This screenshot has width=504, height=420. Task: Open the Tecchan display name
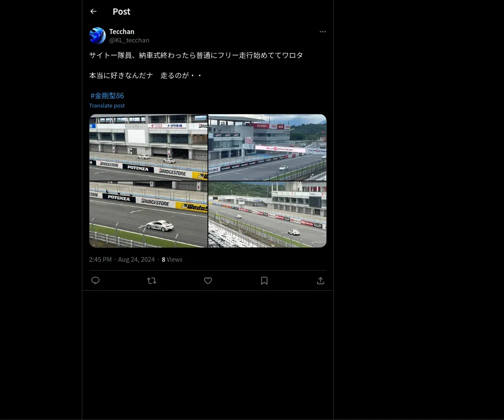(x=122, y=31)
